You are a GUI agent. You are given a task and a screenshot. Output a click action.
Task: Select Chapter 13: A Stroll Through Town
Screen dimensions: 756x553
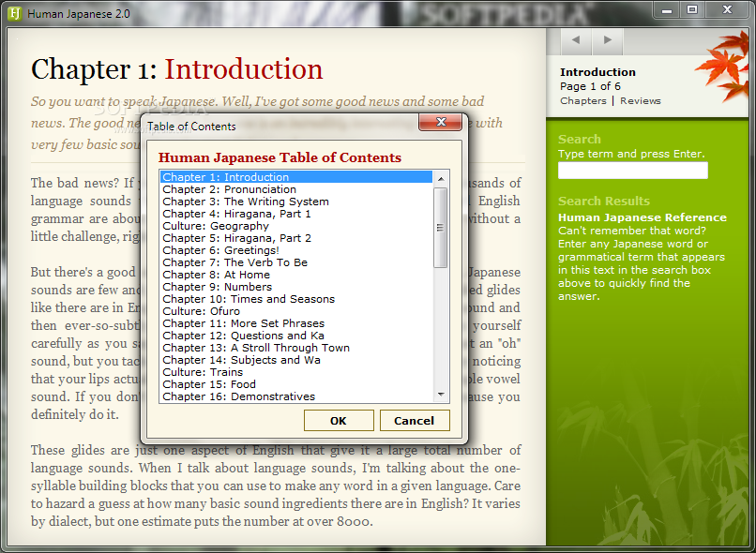[296, 348]
